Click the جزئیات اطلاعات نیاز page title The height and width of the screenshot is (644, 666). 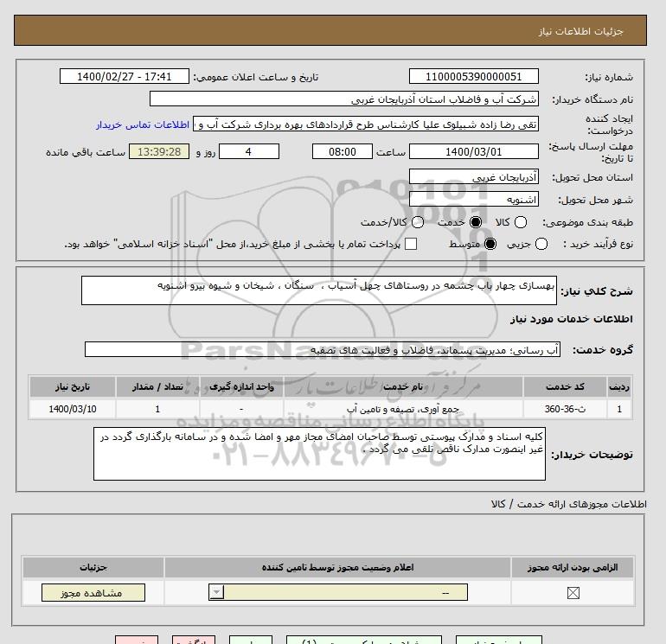(x=580, y=31)
